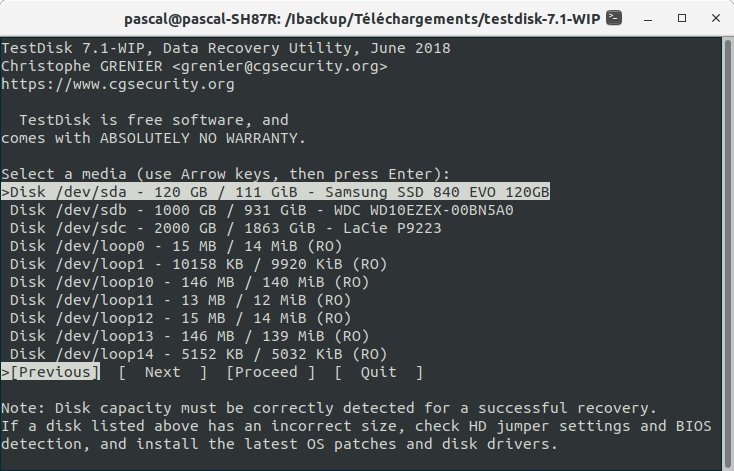Viewport: 734px width, 471px height.
Task: Choose the Next menu option
Action: (x=162, y=372)
